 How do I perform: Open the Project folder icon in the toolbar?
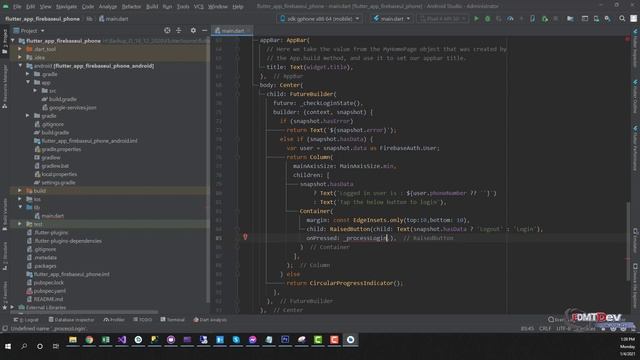(570, 19)
